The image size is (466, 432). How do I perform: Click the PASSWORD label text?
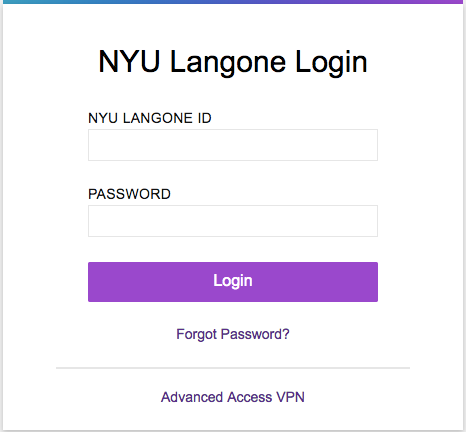[x=129, y=194]
